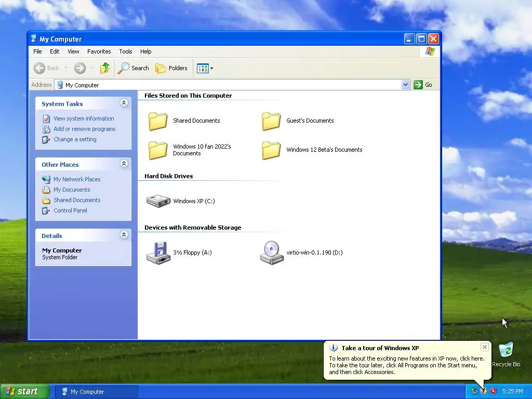Click the My Computer title bar icon

pos(34,38)
